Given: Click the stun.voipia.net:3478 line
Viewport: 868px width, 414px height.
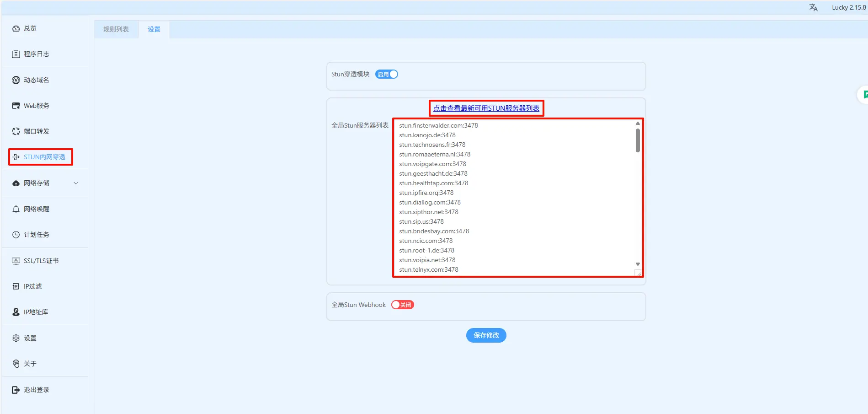Looking at the screenshot, I should pyautogui.click(x=427, y=260).
